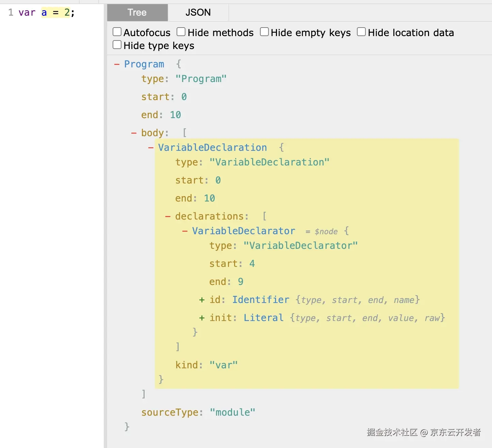Collapse the VariableDeclarator node
The width and height of the screenshot is (492, 448).
point(185,231)
